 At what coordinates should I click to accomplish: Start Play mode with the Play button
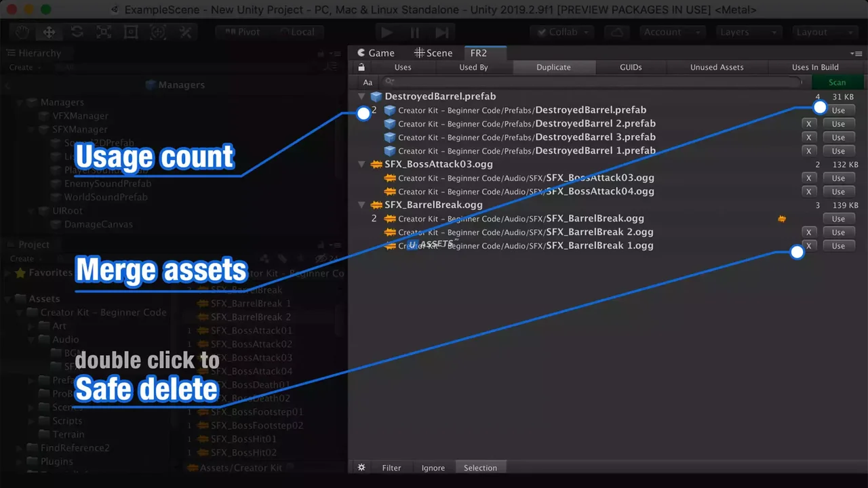coord(387,32)
